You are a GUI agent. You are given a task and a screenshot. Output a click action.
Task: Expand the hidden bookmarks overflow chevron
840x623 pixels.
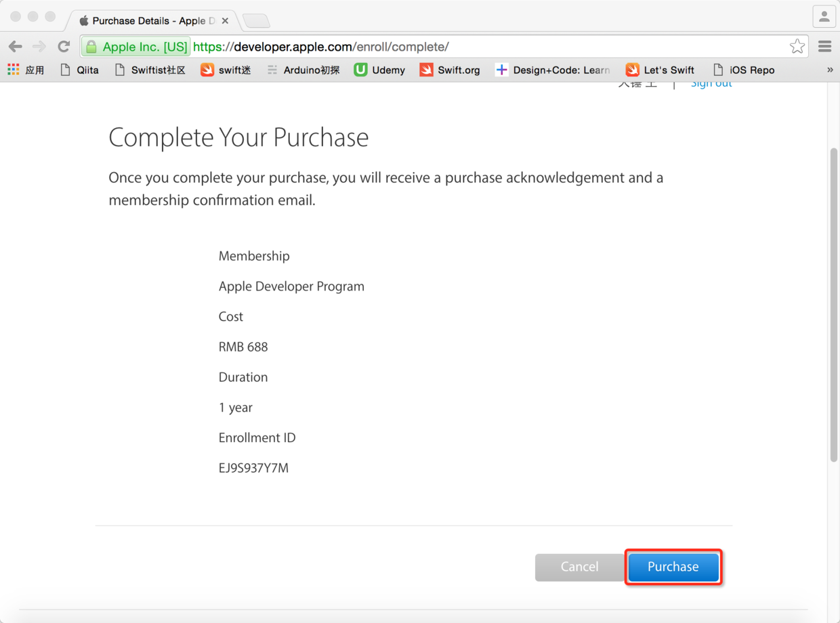coord(830,70)
